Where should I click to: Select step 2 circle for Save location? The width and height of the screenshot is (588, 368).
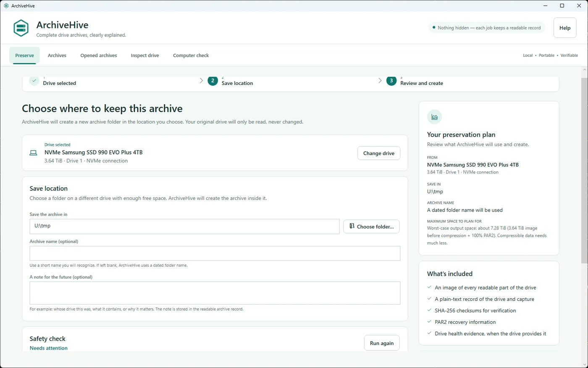click(x=213, y=80)
